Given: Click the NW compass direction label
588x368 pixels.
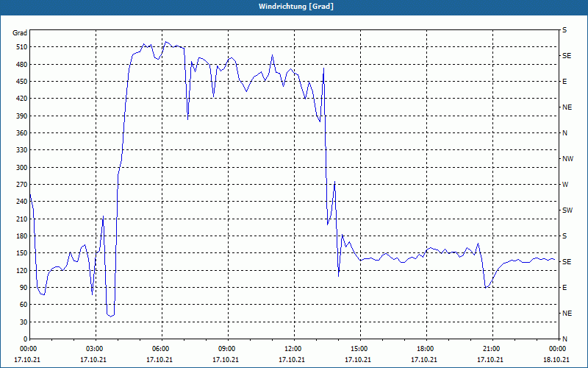Looking at the screenshot, I should tap(567, 159).
